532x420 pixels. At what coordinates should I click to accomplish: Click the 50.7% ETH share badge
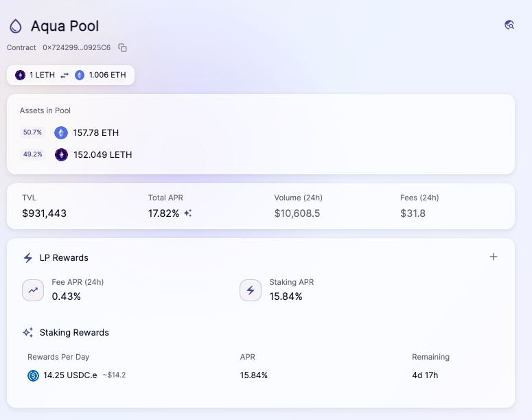tap(32, 132)
